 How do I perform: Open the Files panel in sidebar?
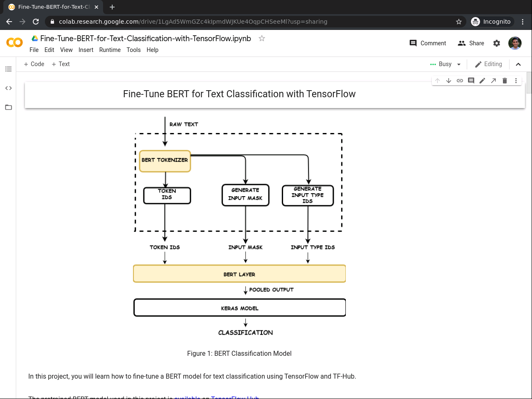pos(8,107)
